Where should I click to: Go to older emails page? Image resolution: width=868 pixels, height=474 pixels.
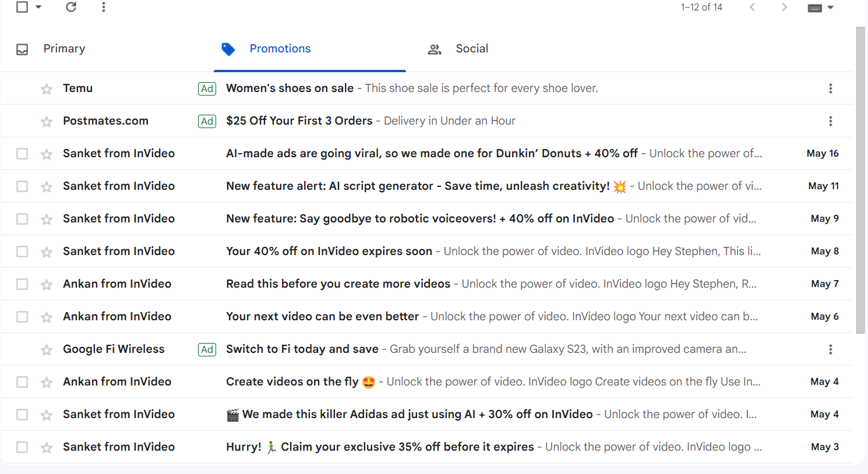(x=784, y=7)
